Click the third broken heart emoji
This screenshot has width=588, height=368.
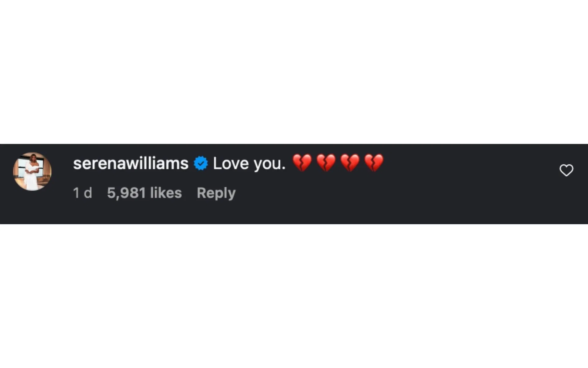(x=350, y=163)
